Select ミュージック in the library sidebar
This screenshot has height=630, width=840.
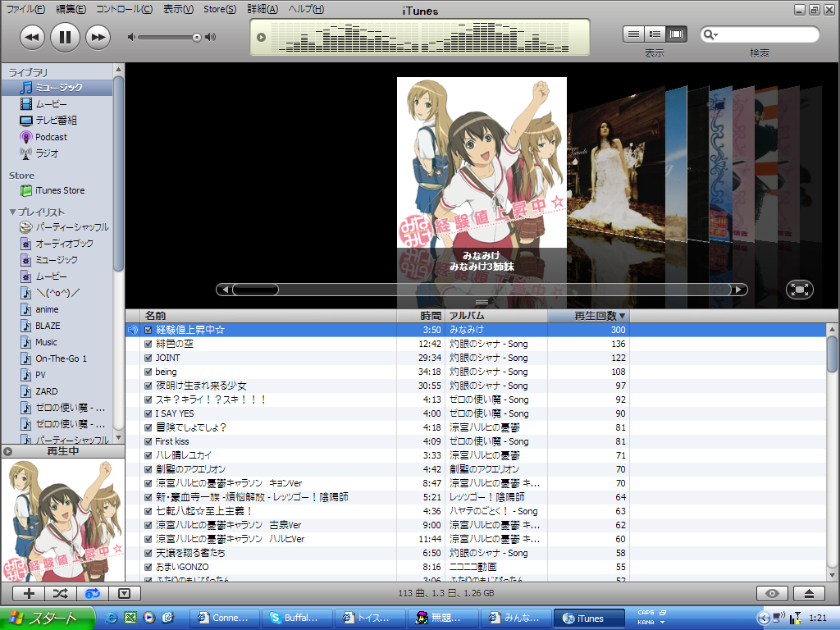point(57,87)
